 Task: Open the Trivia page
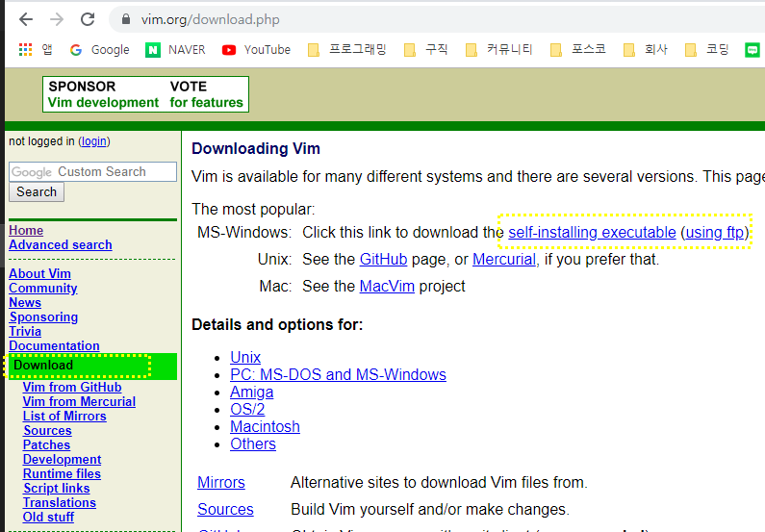click(25, 331)
